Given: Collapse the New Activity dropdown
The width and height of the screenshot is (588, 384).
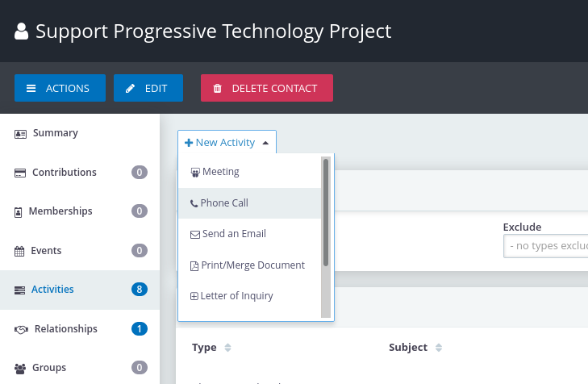Looking at the screenshot, I should [x=227, y=142].
